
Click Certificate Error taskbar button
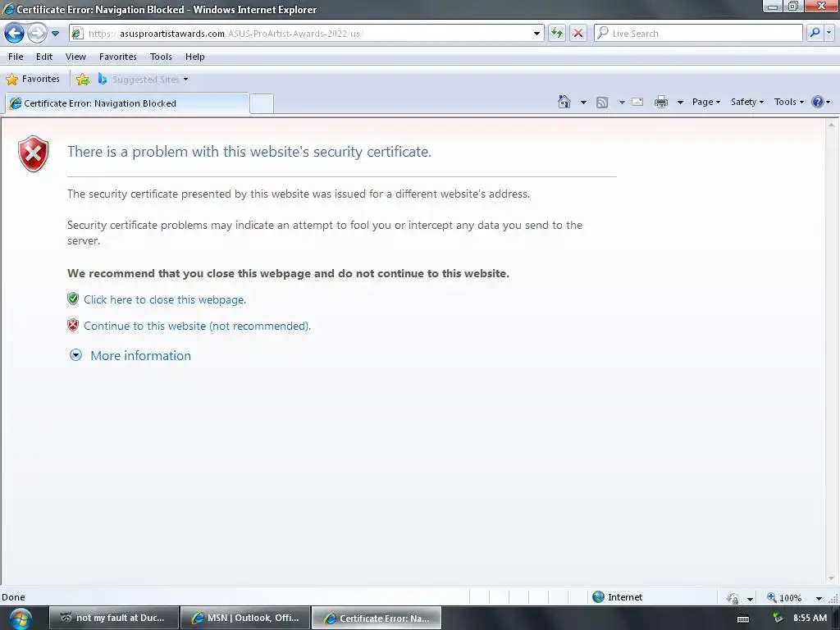[377, 618]
